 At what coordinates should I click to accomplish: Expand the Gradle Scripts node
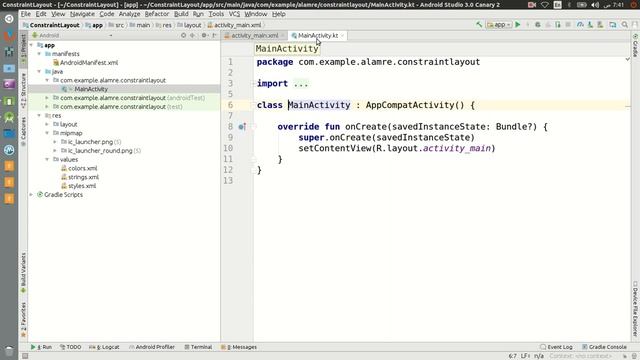[31, 195]
